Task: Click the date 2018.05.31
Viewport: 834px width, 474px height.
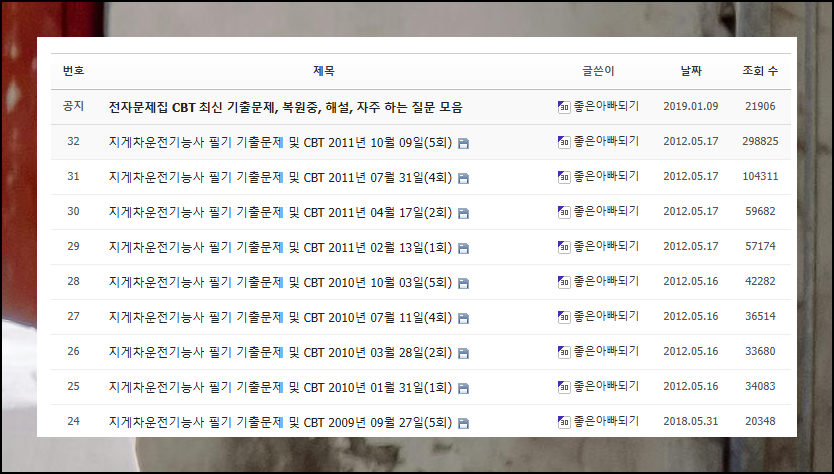Action: tap(690, 421)
